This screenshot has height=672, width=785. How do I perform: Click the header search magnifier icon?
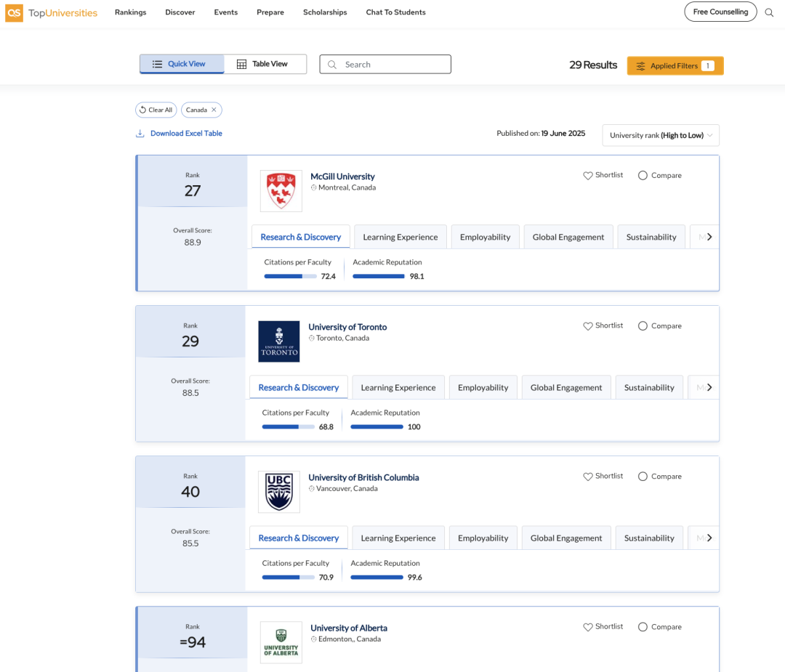point(769,12)
